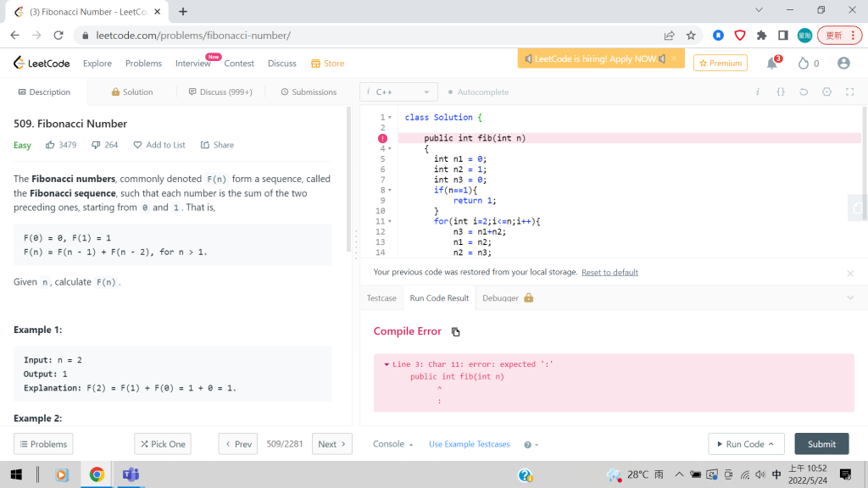Open a new browser tab
The image size is (868, 488).
pos(183,11)
